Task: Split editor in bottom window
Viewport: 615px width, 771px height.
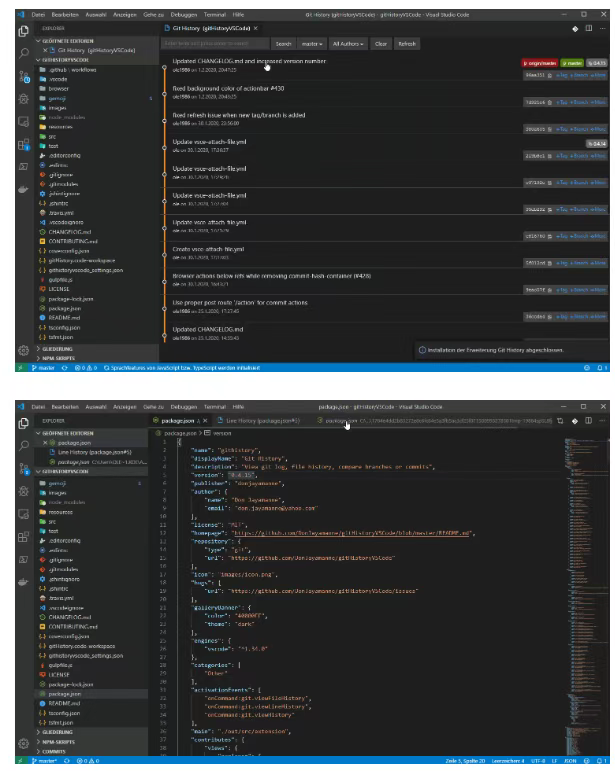Action: [x=588, y=421]
